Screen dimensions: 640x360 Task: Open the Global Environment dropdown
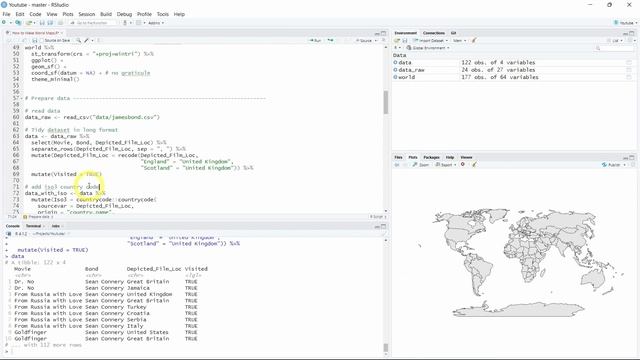pos(428,48)
